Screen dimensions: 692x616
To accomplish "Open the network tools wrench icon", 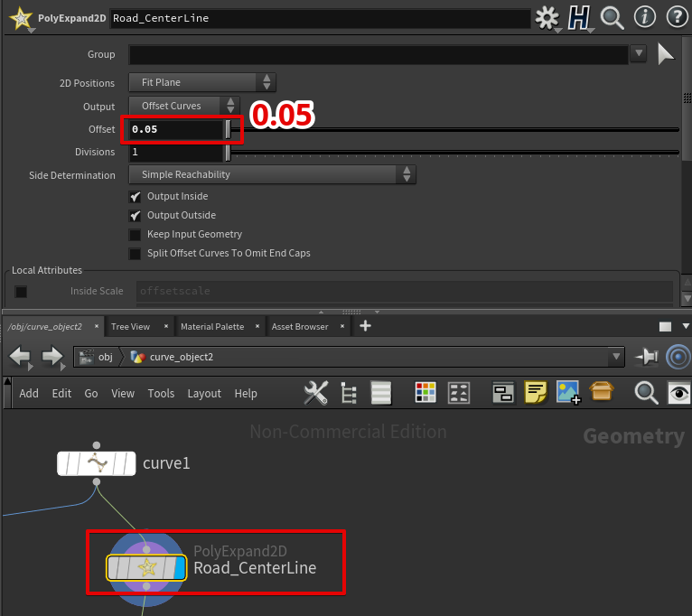I will (316, 393).
